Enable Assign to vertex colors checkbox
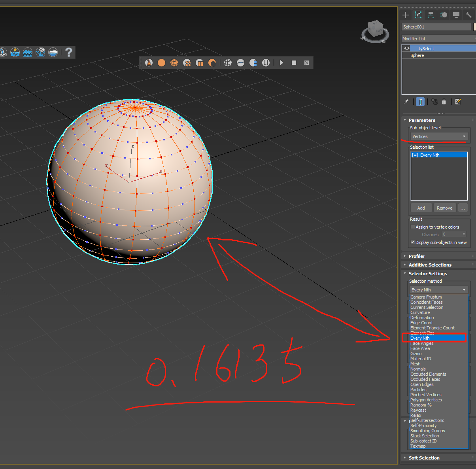This screenshot has width=476, height=469. (x=413, y=227)
